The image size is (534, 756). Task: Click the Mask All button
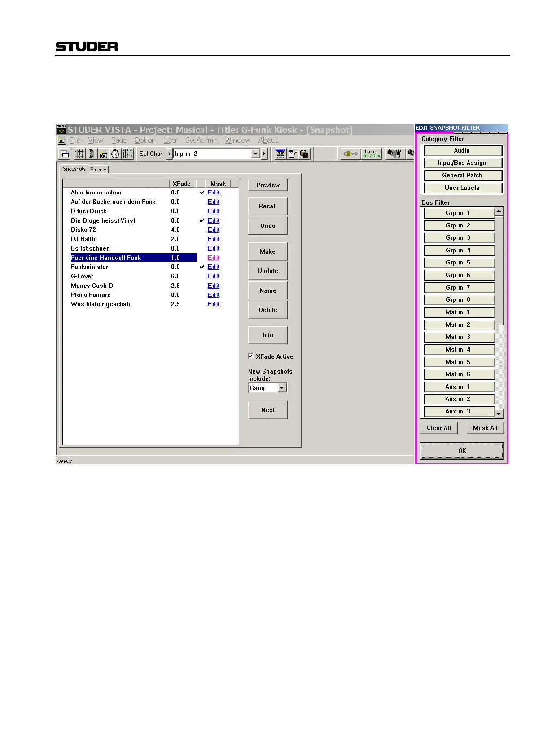coord(485,428)
